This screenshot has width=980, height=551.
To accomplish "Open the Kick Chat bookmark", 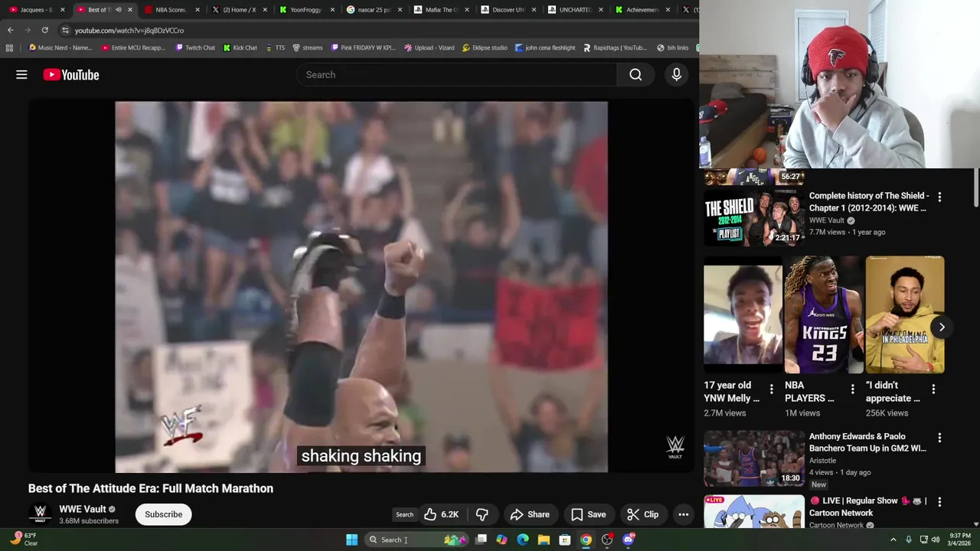I will pos(240,47).
